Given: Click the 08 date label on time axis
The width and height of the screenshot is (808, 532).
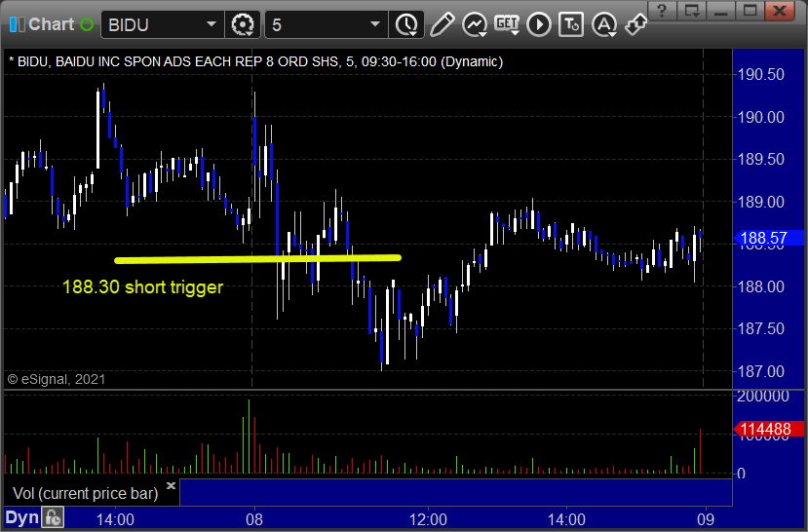Looking at the screenshot, I should [x=254, y=519].
